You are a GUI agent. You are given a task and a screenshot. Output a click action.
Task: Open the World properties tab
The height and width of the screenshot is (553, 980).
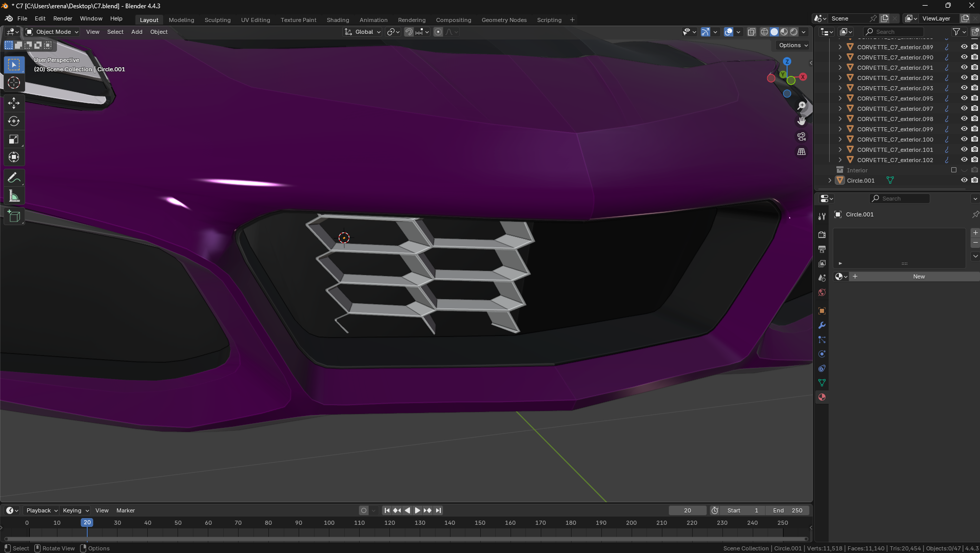pos(822,292)
